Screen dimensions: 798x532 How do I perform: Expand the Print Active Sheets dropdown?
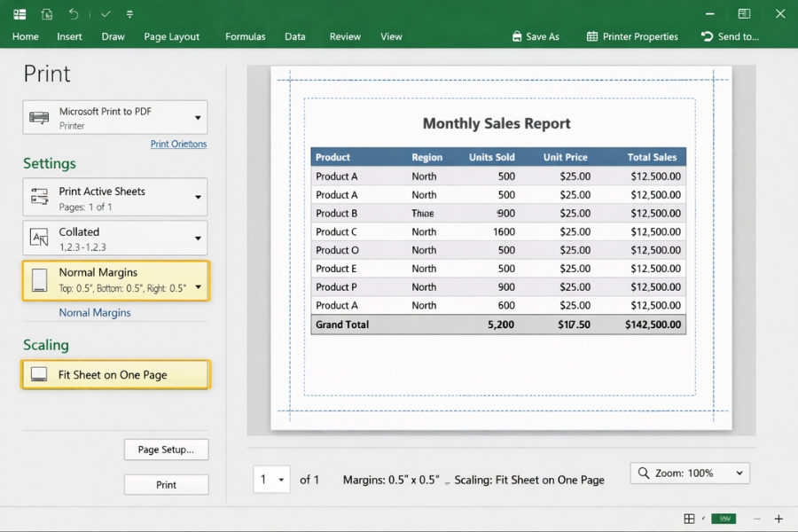coord(199,197)
